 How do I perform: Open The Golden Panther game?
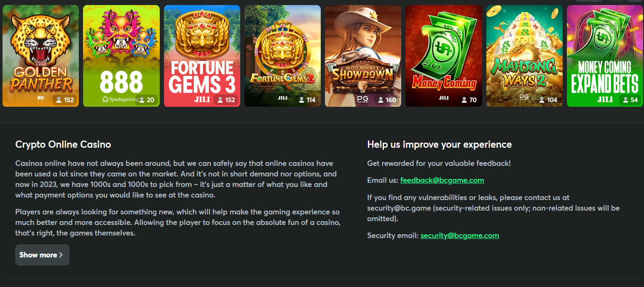click(40, 55)
